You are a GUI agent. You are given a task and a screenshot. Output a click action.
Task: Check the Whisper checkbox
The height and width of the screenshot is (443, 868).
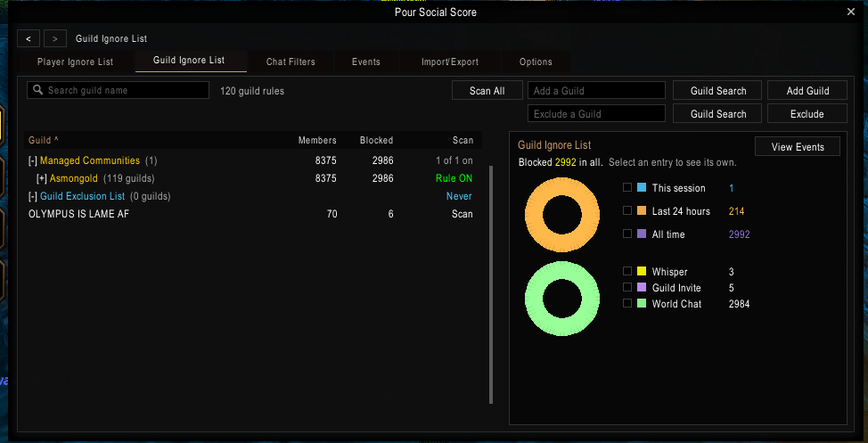click(627, 271)
